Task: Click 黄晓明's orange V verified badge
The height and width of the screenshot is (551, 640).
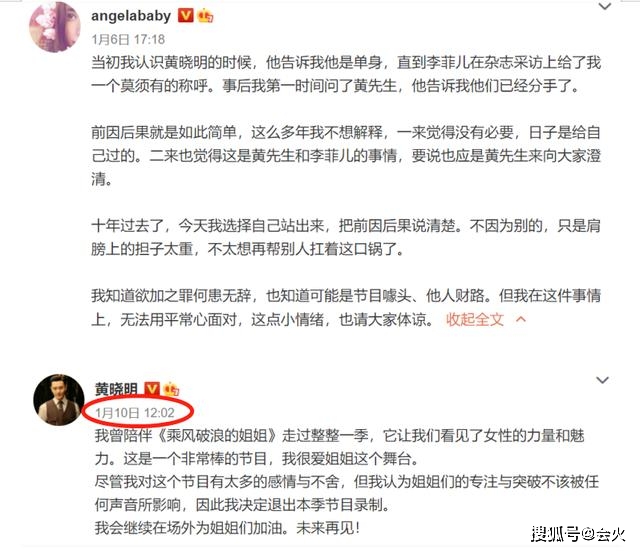Action: pos(152,389)
